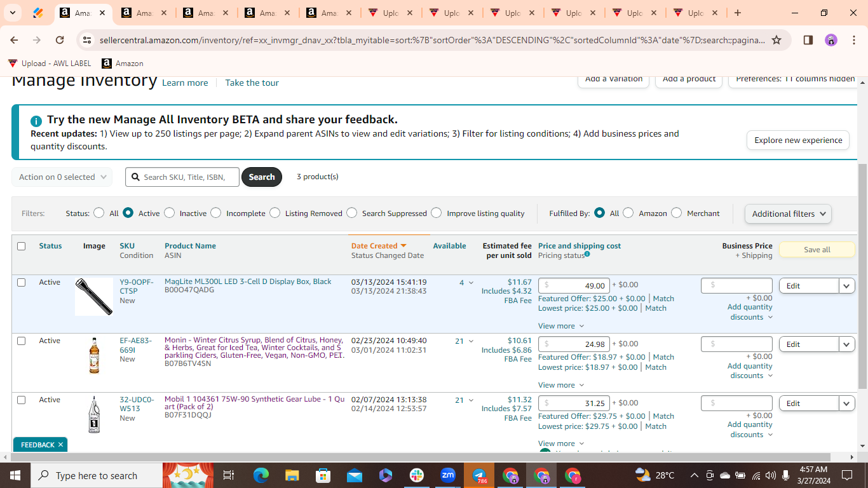Check the Monin Winter Citrus row checkbox
Viewport: 868px width, 488px height.
click(22, 341)
